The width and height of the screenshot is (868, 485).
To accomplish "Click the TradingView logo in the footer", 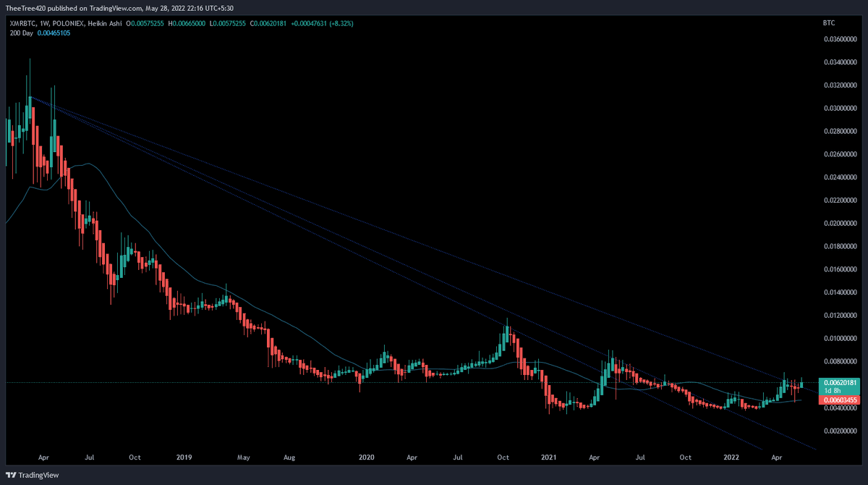I will [x=32, y=475].
